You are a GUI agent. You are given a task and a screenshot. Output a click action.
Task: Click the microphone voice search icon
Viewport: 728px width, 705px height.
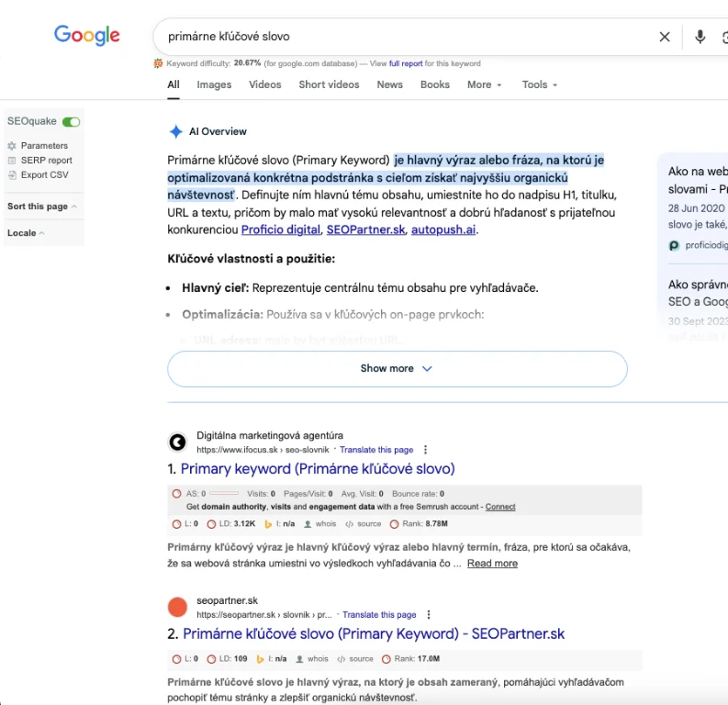[700, 37]
